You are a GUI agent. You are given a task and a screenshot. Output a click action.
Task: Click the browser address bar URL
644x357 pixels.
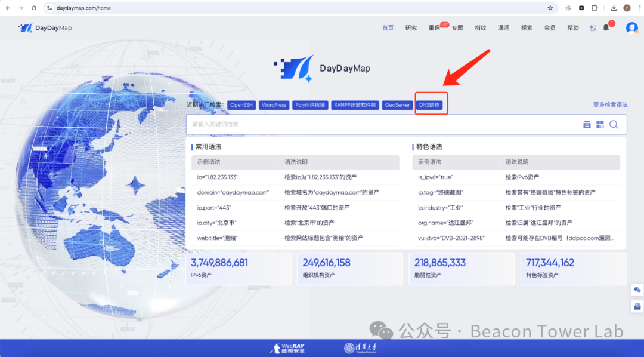tap(83, 8)
